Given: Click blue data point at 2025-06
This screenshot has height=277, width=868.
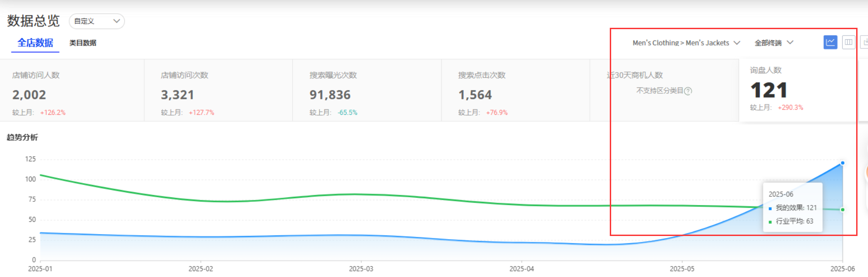Looking at the screenshot, I should (x=842, y=163).
